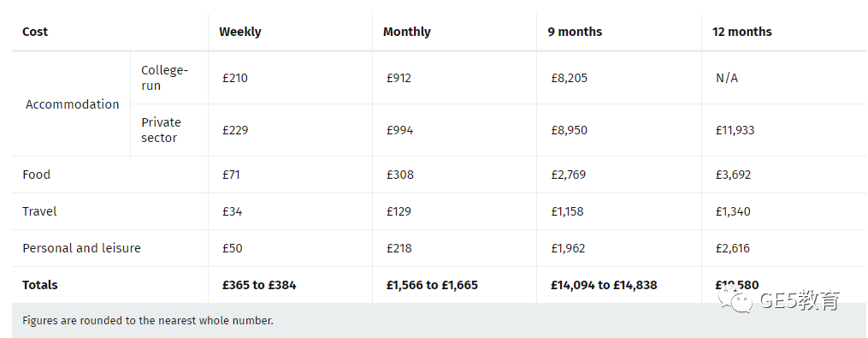
Task: Click the College-run sub-row label
Action: [x=164, y=78]
